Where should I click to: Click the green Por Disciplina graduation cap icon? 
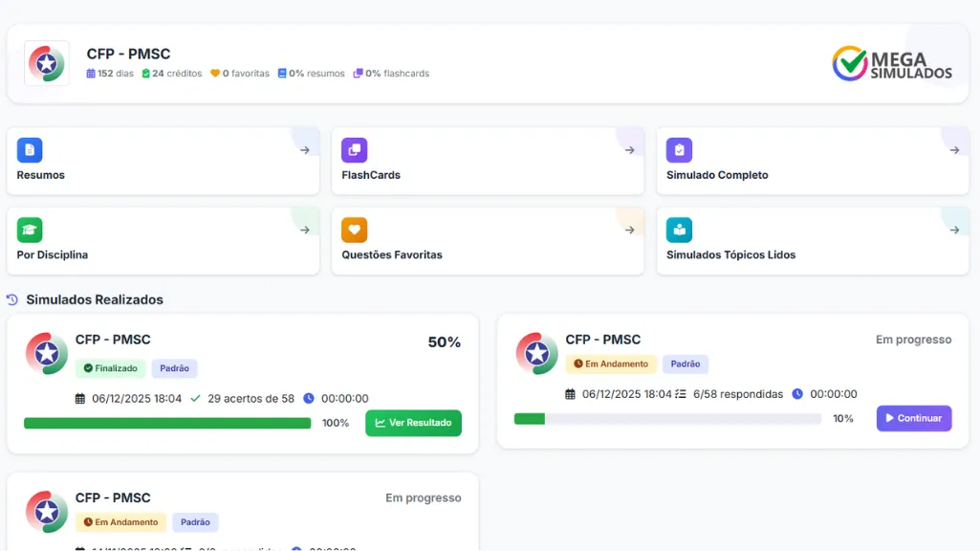[x=30, y=230]
